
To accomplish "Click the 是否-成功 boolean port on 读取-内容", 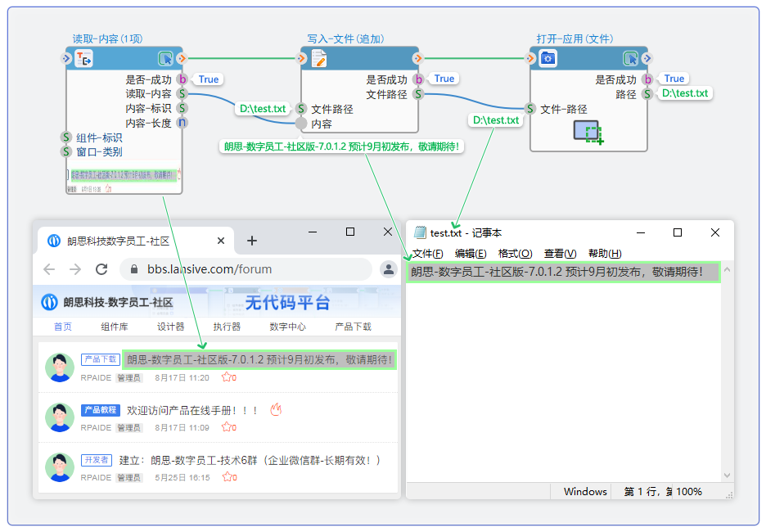I will [182, 79].
